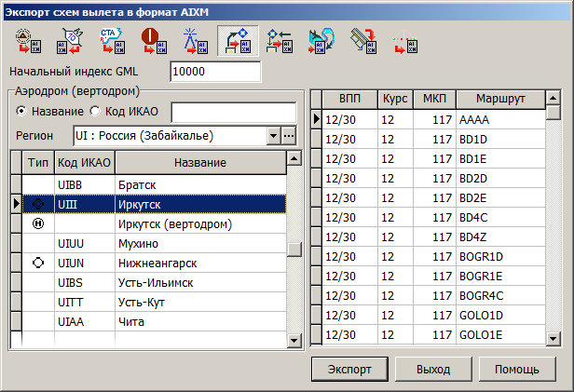Click the Экспорт button
574x392 pixels.
tap(349, 370)
